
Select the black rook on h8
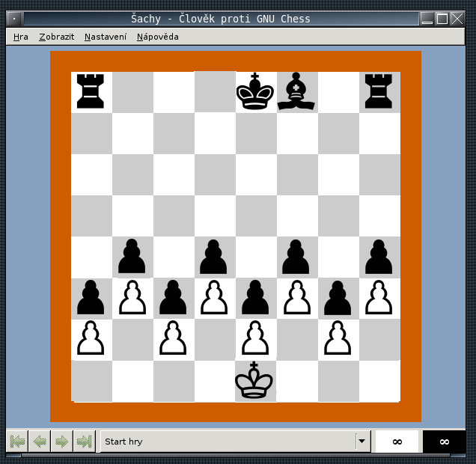[379, 91]
